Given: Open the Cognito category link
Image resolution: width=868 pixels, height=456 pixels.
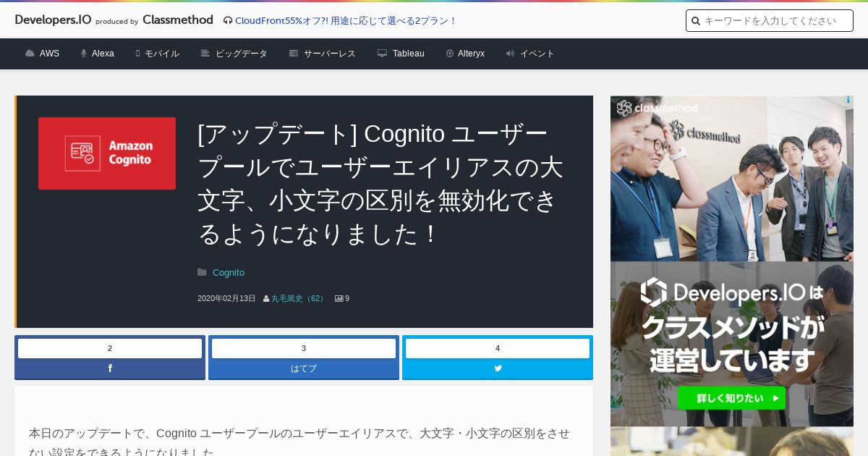Looking at the screenshot, I should tap(229, 273).
